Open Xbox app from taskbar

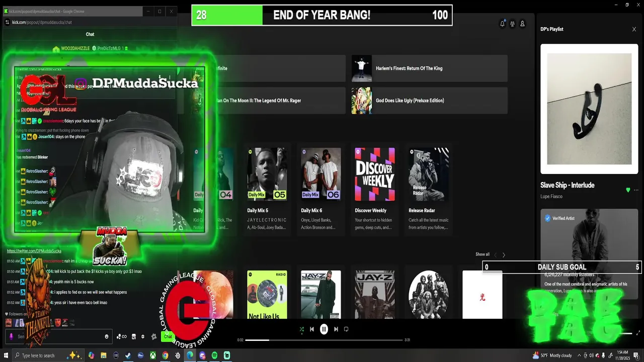pyautogui.click(x=153, y=355)
